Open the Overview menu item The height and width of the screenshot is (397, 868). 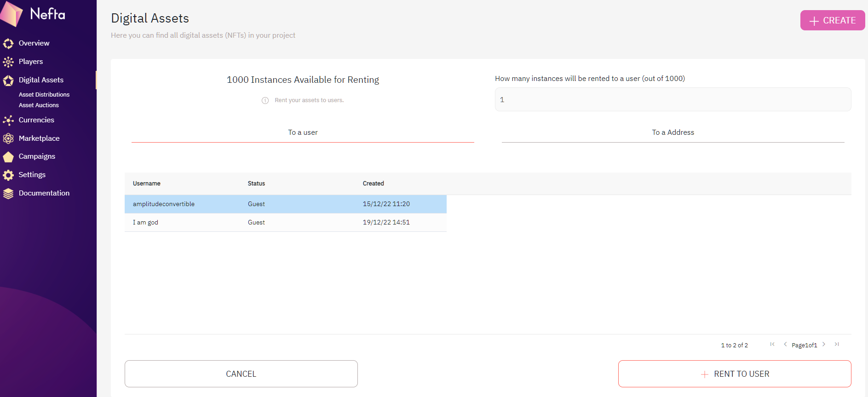pyautogui.click(x=34, y=43)
